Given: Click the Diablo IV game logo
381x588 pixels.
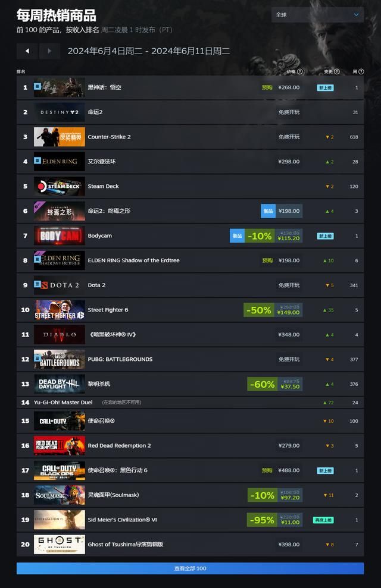Looking at the screenshot, I should [x=59, y=335].
